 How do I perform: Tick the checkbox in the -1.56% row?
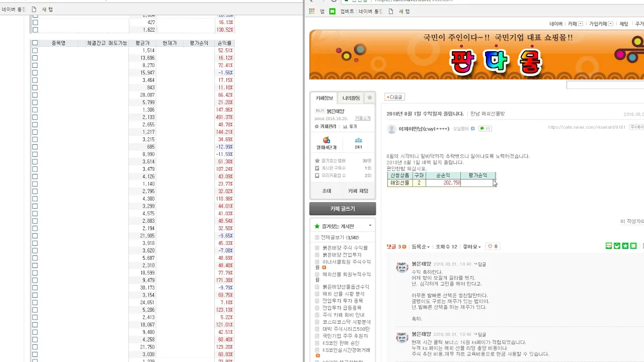tap(35, 73)
